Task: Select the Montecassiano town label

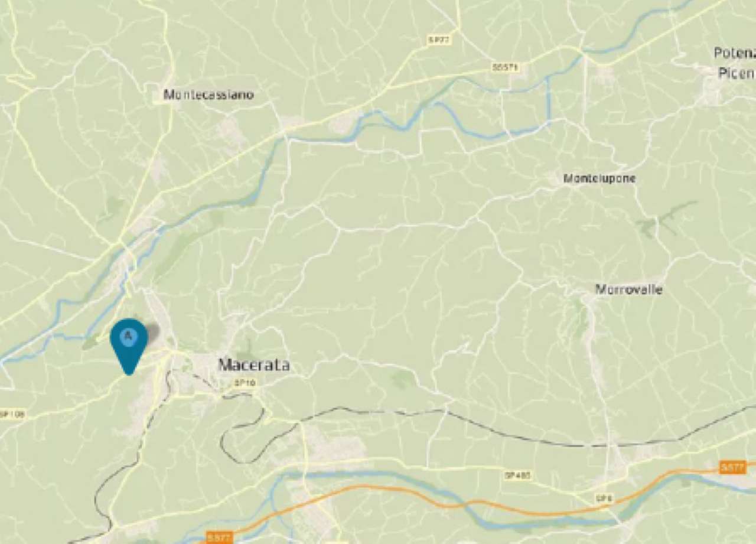Action: tap(208, 95)
